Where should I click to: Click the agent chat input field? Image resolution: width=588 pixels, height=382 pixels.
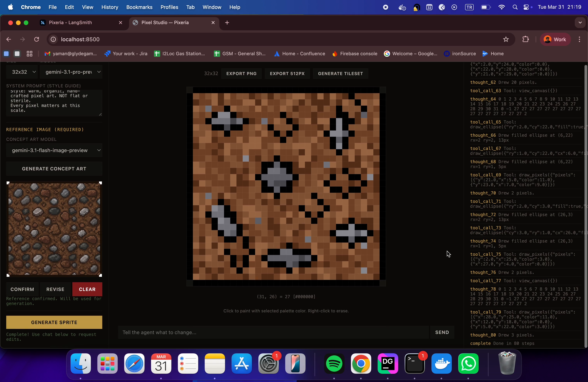[x=274, y=332]
